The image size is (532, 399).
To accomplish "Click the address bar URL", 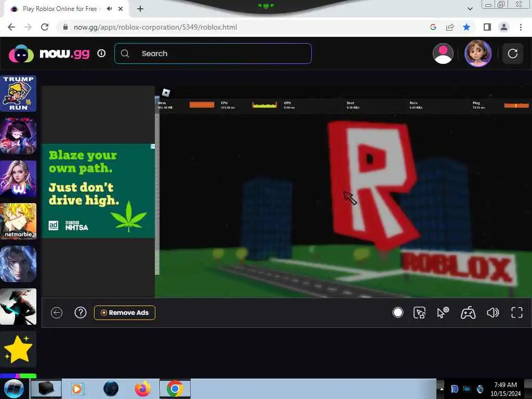I will (x=155, y=27).
